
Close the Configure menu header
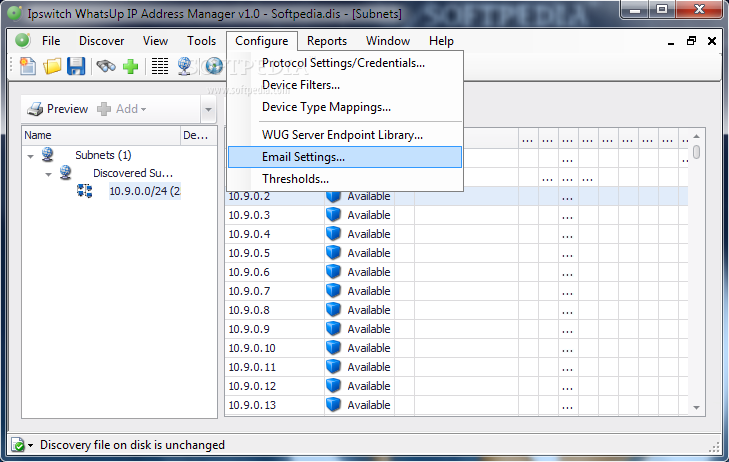262,41
